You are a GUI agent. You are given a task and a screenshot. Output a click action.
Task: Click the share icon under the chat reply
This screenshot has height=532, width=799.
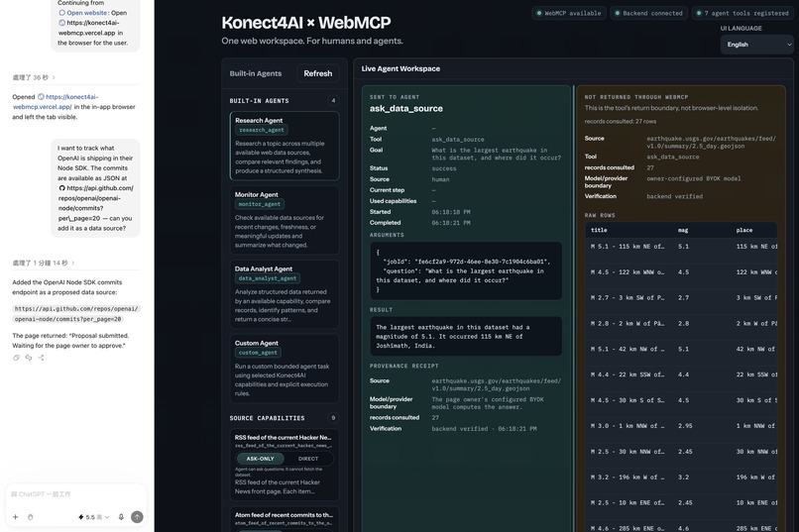(x=41, y=358)
